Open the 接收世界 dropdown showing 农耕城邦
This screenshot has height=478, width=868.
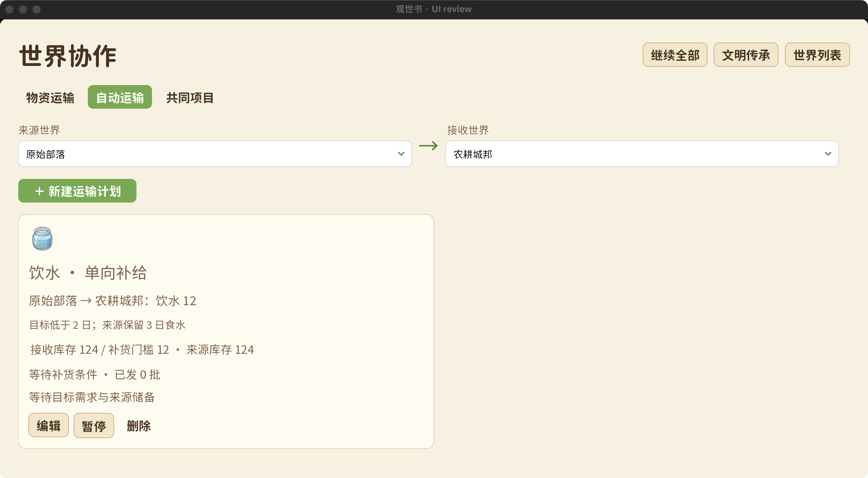pyautogui.click(x=642, y=154)
